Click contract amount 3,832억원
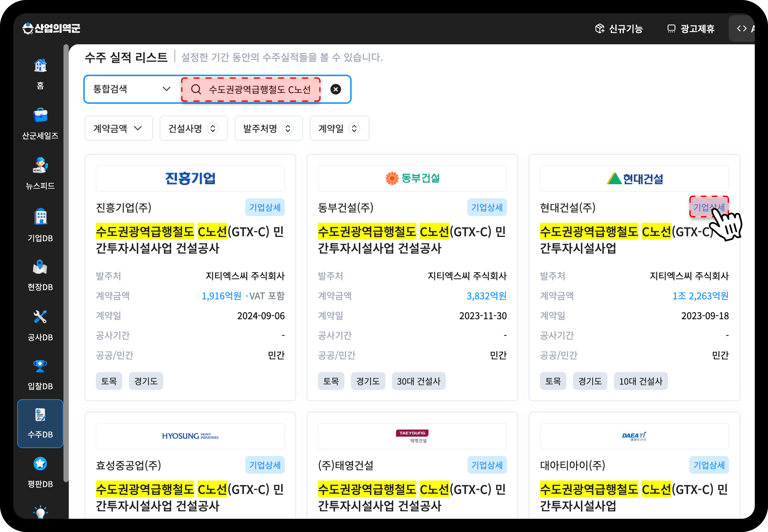 tap(486, 296)
